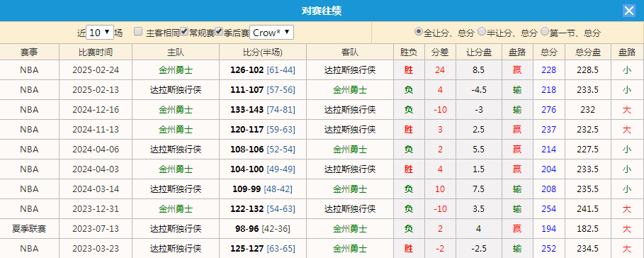Toggle the 主客相同 checkbox
This screenshot has width=644, height=258.
[x=138, y=32]
